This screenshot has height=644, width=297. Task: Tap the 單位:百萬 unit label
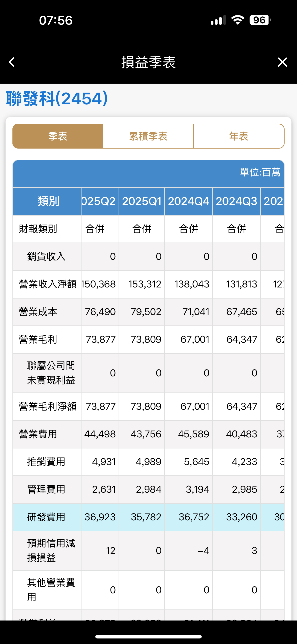tap(260, 172)
